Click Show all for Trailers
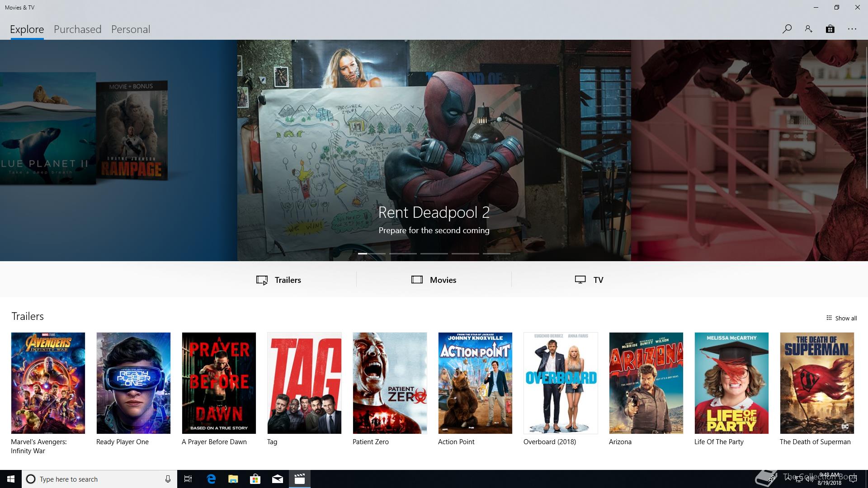 pos(841,318)
